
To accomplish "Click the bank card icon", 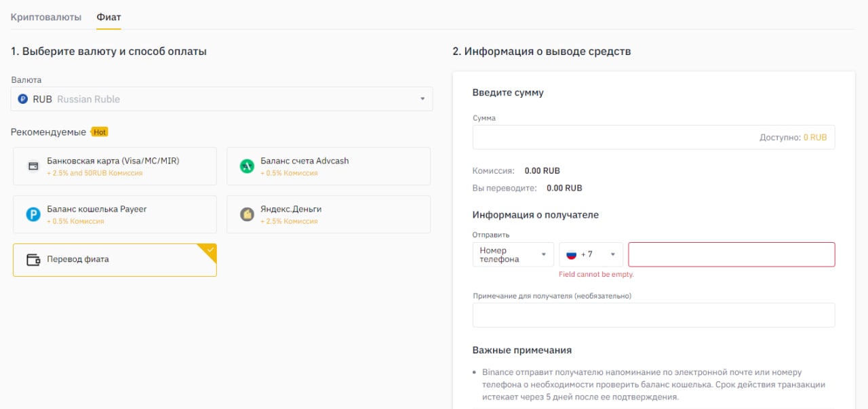I will pyautogui.click(x=33, y=166).
